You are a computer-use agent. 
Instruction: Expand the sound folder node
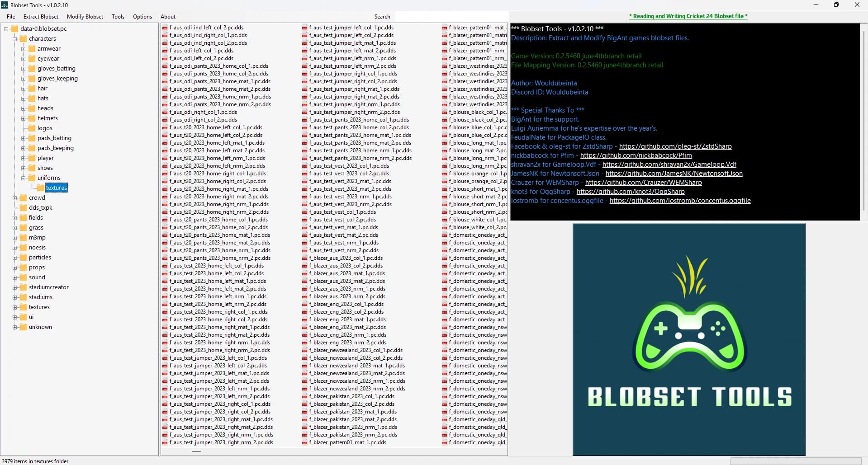click(x=15, y=277)
